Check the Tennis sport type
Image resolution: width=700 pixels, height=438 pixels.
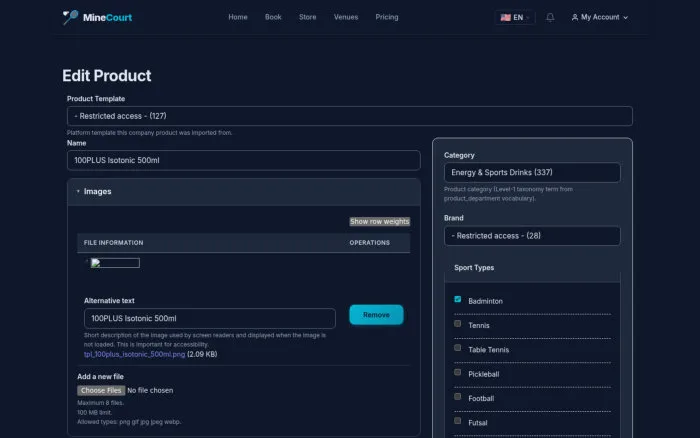click(458, 324)
